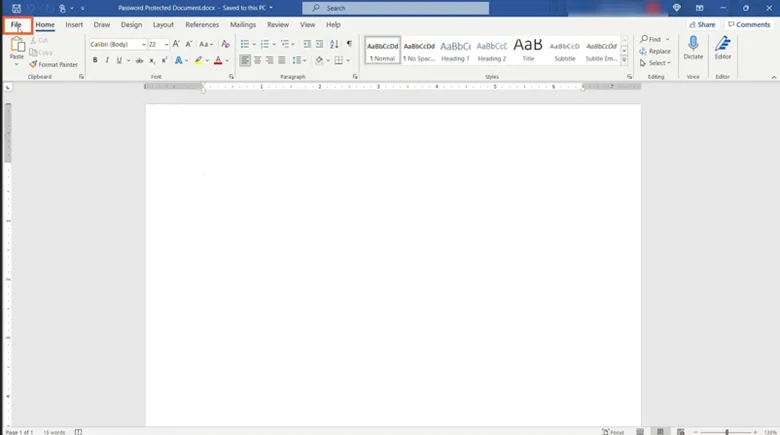Open the Review tab
Image resolution: width=780 pixels, height=435 pixels.
click(x=278, y=25)
